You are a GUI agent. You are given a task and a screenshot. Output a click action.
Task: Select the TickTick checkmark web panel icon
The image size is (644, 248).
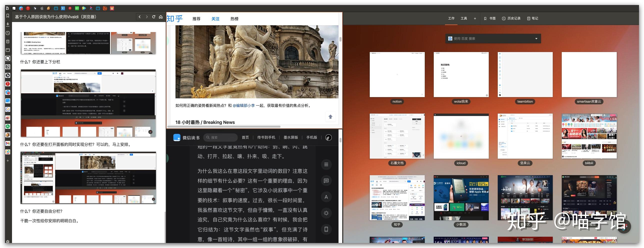point(8,109)
